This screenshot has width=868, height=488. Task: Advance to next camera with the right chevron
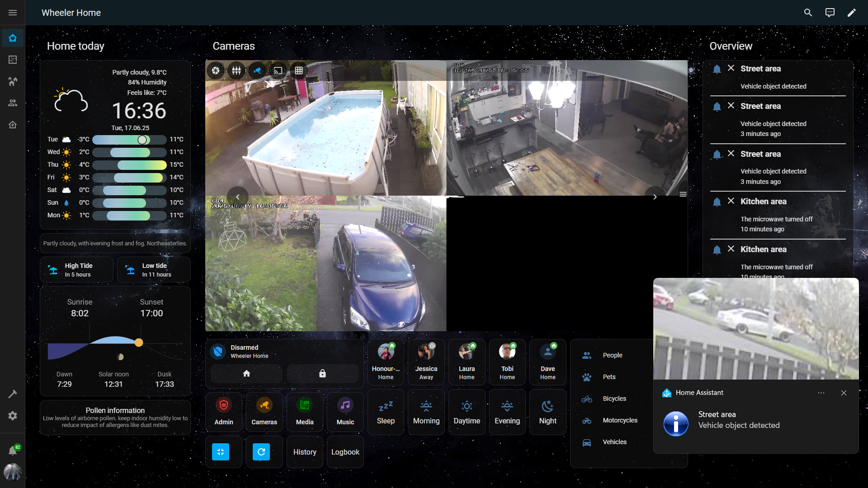[655, 197]
